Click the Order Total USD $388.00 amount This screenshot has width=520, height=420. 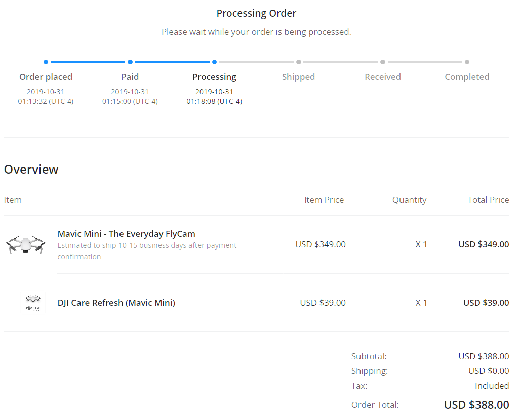click(x=476, y=405)
